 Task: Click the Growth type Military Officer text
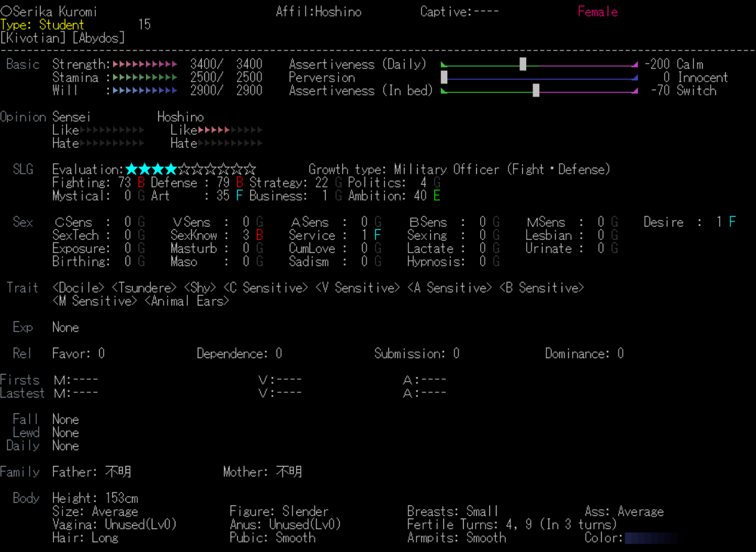[x=460, y=170]
